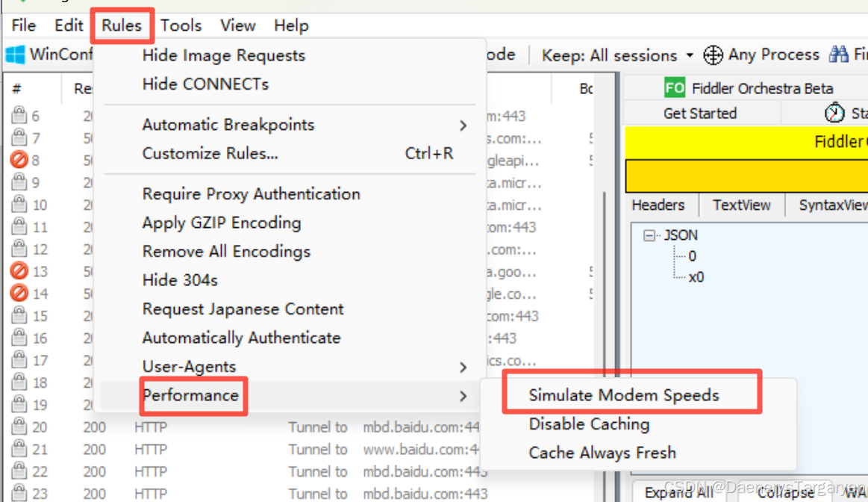The image size is (868, 502).
Task: Select the lock icon of session 18
Action: point(19,382)
